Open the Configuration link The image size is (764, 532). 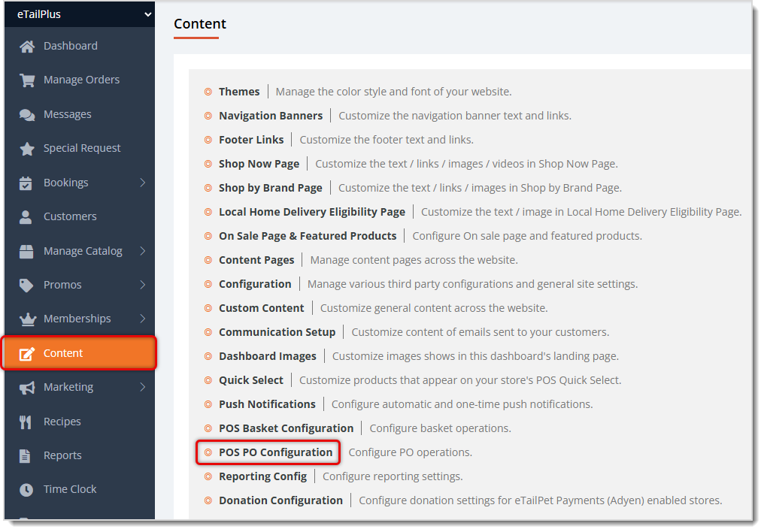255,284
